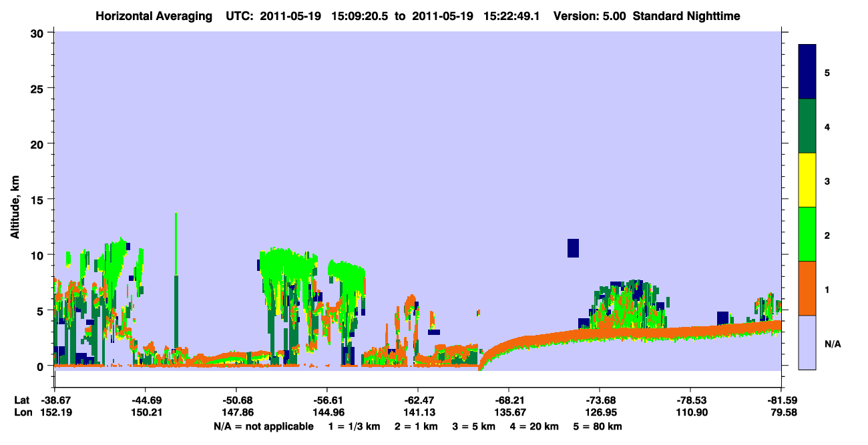
Task: Click the latitude value -50.68
Action: click(236, 400)
